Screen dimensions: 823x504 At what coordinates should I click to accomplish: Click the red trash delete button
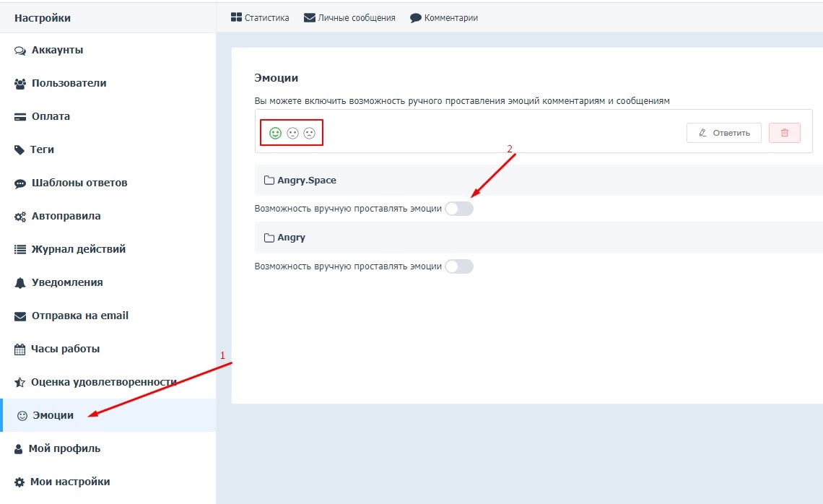tap(785, 133)
